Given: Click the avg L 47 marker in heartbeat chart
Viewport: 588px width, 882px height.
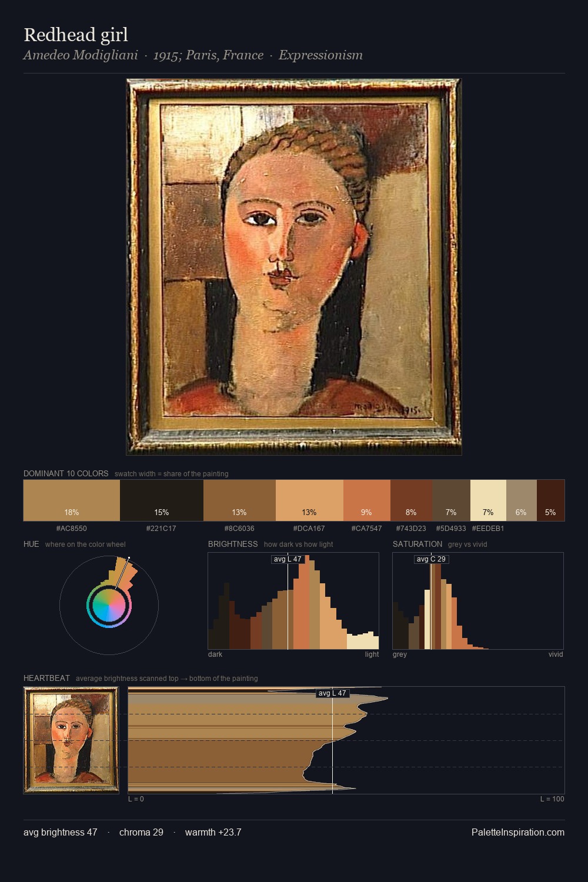Looking at the screenshot, I should coord(333,693).
